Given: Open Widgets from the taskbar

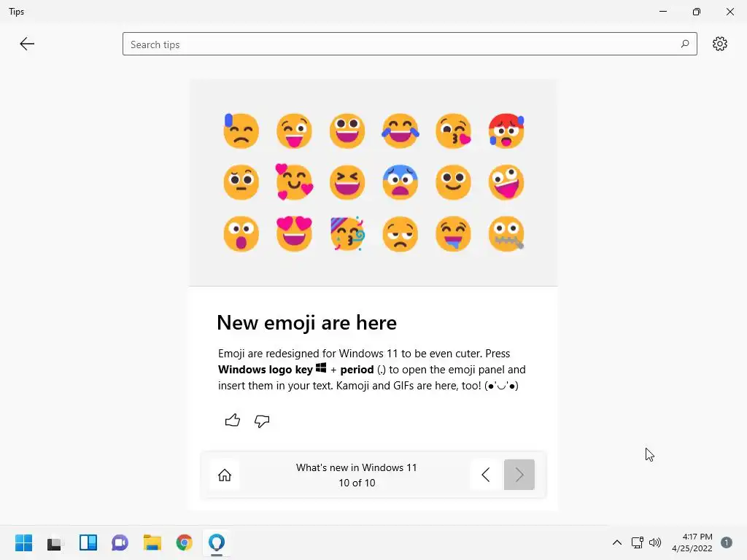Looking at the screenshot, I should point(88,542).
